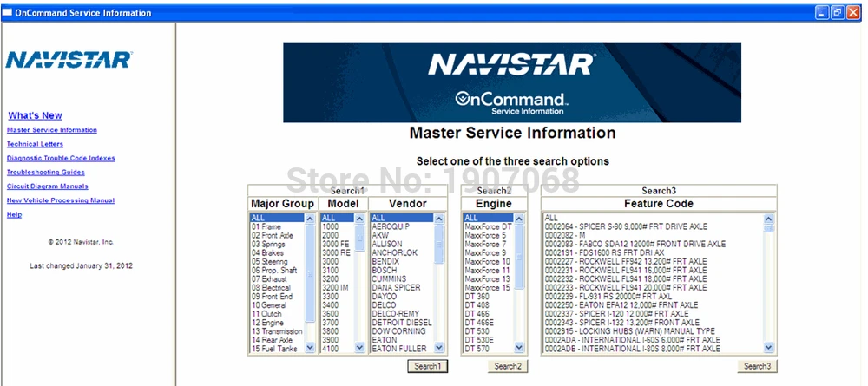
Task: Select MaxxForce 13 engine
Action: 489,278
